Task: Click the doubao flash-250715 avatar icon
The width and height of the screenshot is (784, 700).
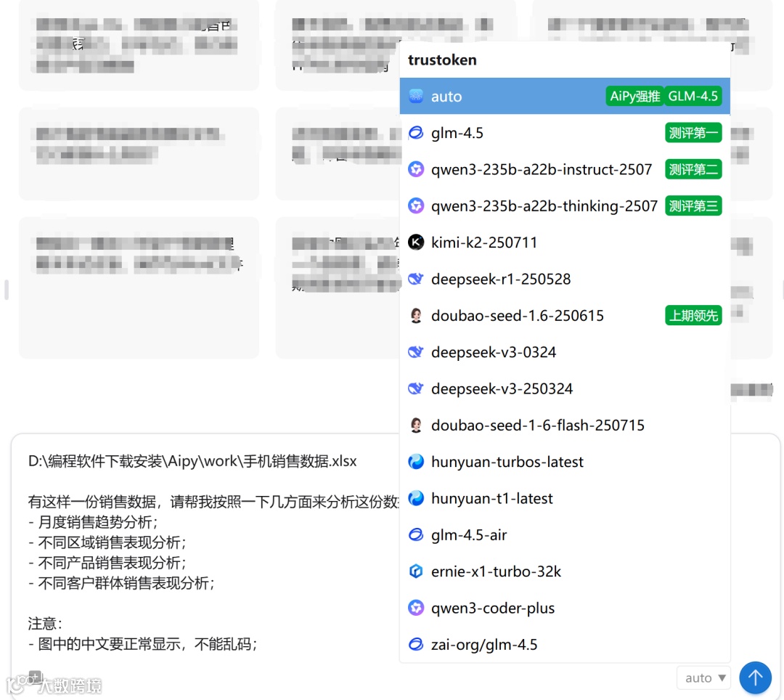Action: coord(416,425)
